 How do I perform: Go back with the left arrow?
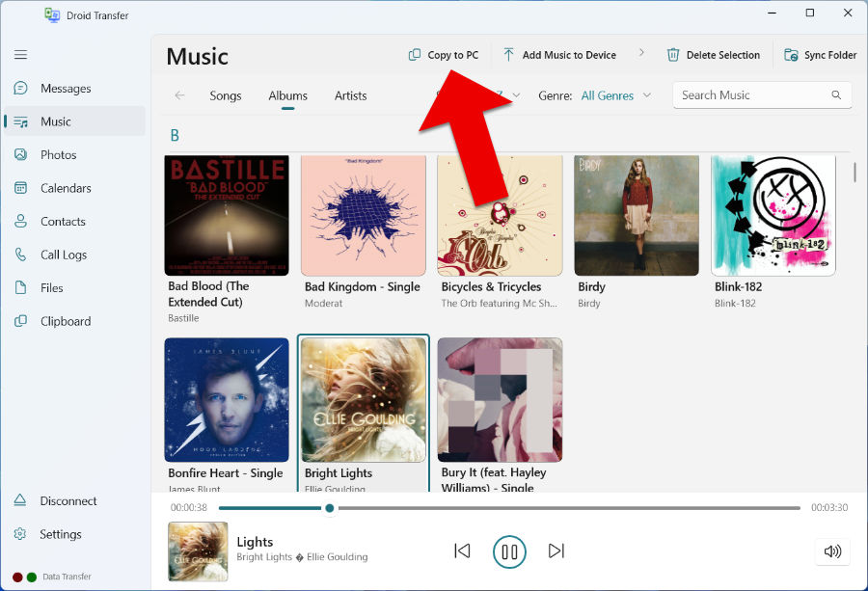coord(179,95)
